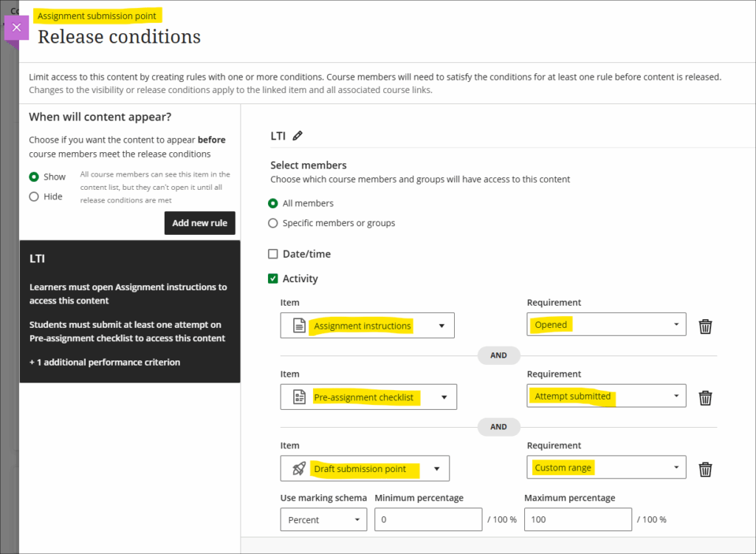Image resolution: width=756 pixels, height=554 pixels.
Task: Click the checklist icon beside Pre-assignment checklist
Action: (x=299, y=397)
